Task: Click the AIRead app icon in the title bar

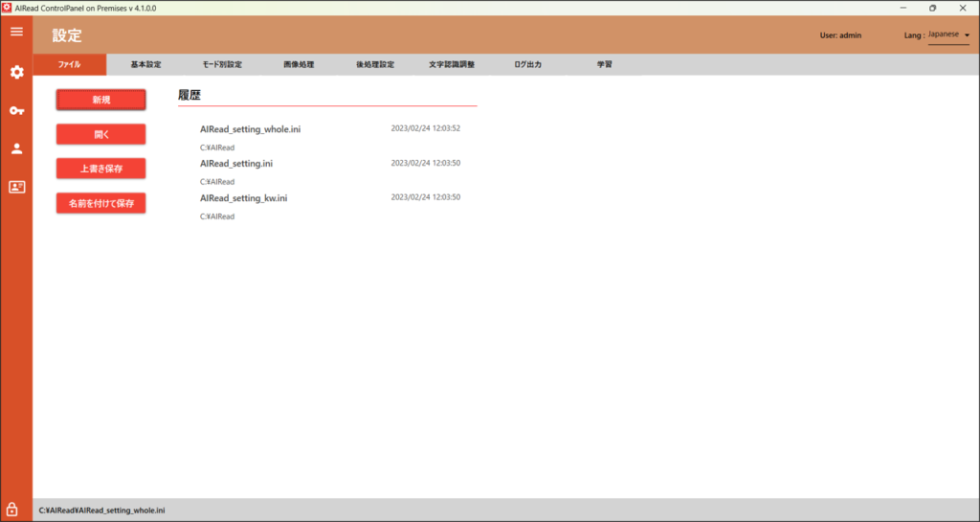Action: tap(7, 8)
